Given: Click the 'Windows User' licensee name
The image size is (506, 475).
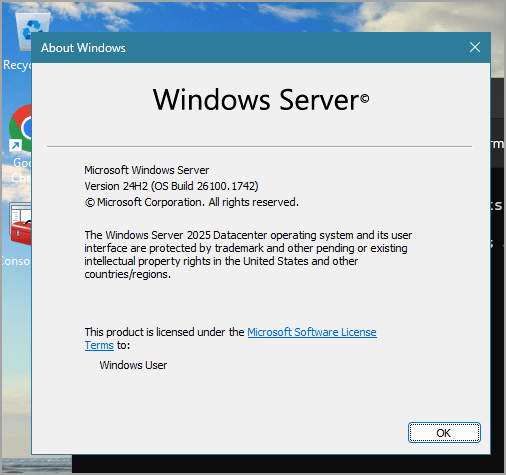Looking at the screenshot, I should click(133, 365).
